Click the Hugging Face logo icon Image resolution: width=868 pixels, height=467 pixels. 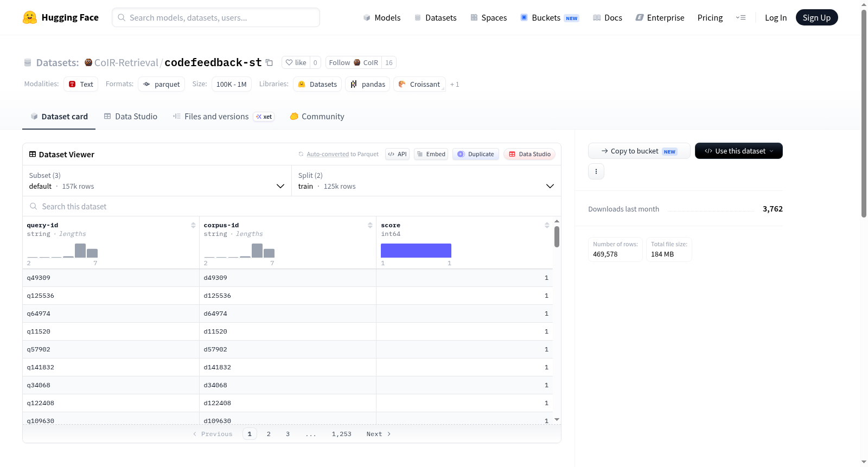30,17
